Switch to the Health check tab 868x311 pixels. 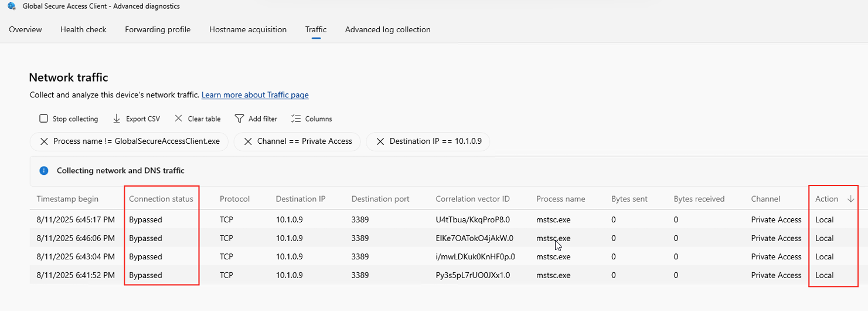[x=83, y=29]
